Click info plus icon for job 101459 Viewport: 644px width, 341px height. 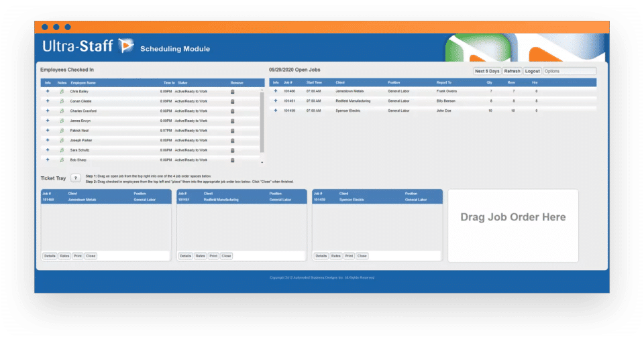point(276,111)
